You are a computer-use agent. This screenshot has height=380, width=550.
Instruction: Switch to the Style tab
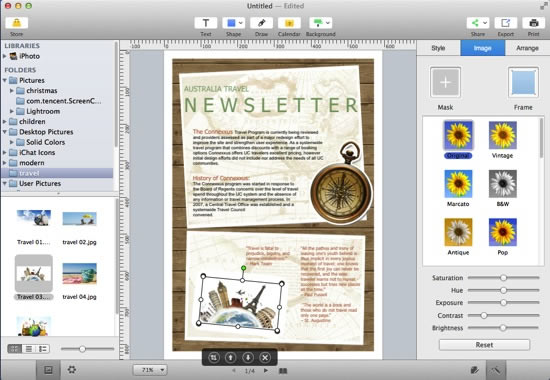click(x=438, y=48)
